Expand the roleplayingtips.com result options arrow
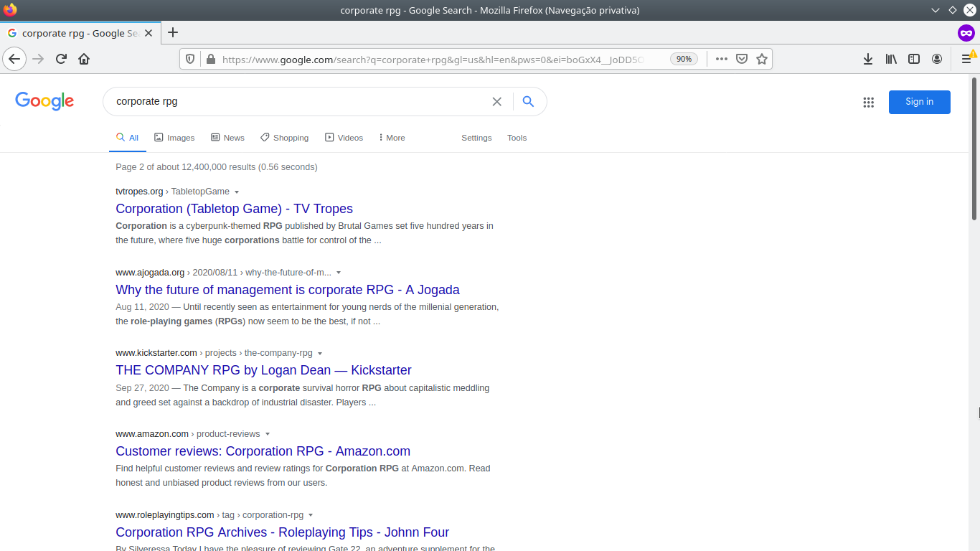The width and height of the screenshot is (980, 551). click(311, 515)
